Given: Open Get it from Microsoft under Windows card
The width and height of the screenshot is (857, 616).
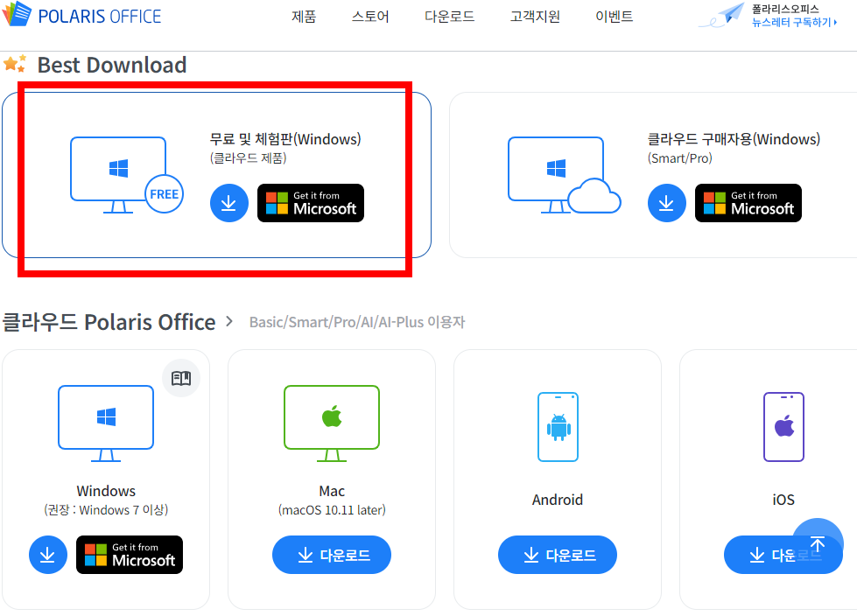Looking at the screenshot, I should (130, 555).
